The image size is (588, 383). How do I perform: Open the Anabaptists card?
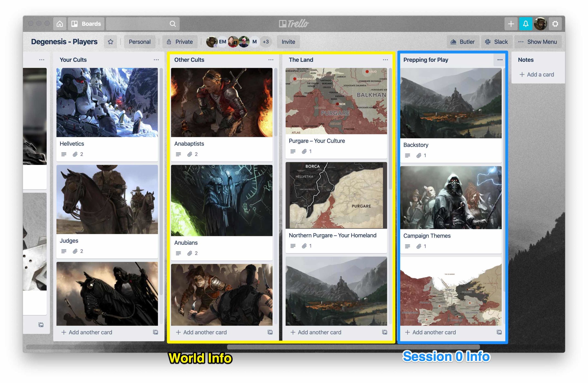222,115
